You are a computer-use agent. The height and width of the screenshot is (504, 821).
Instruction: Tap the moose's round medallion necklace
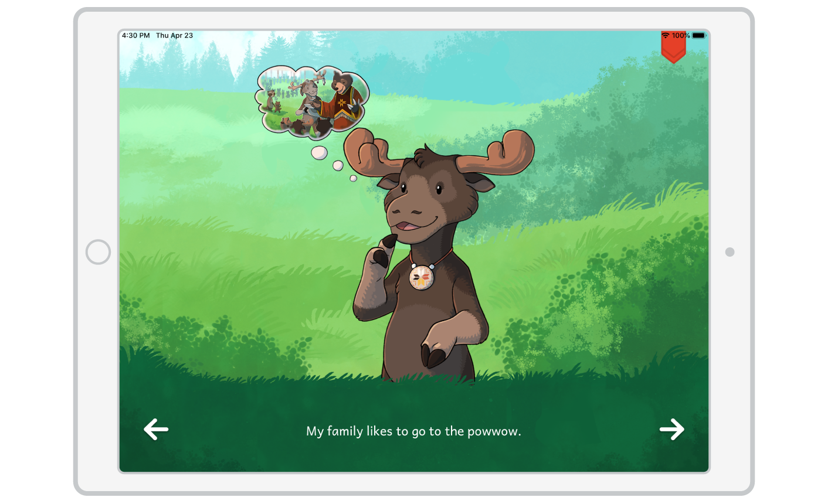(x=422, y=276)
